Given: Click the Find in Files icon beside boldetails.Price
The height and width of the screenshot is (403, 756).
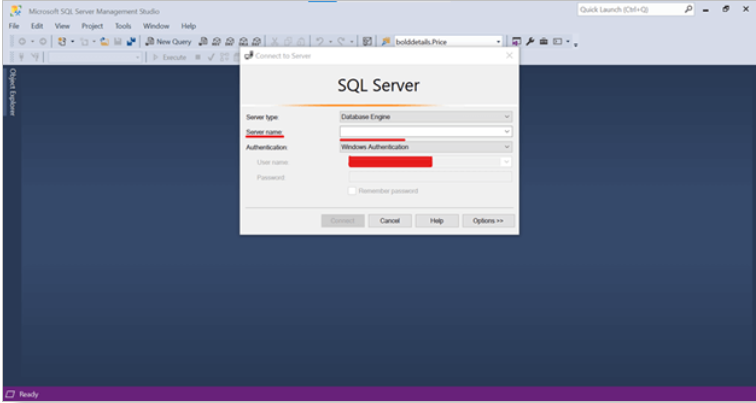Looking at the screenshot, I should point(386,42).
